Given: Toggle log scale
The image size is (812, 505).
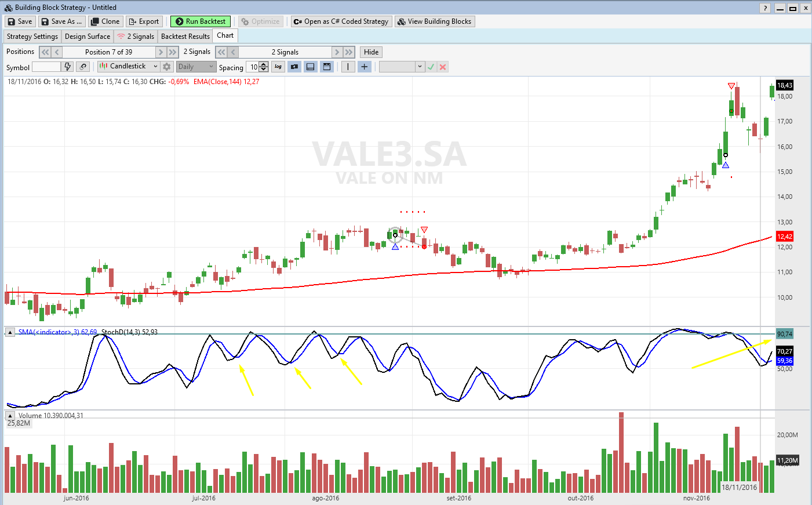Looking at the screenshot, I should coord(278,67).
